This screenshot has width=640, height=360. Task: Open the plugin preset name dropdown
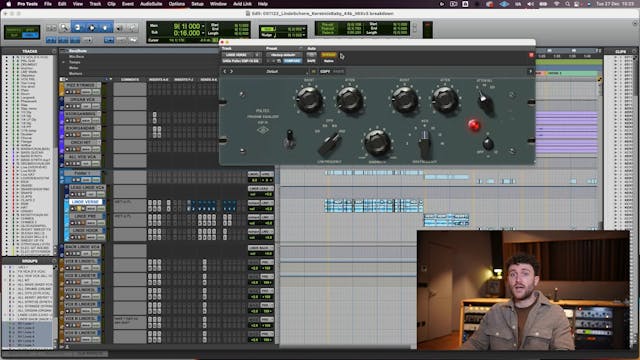point(284,55)
